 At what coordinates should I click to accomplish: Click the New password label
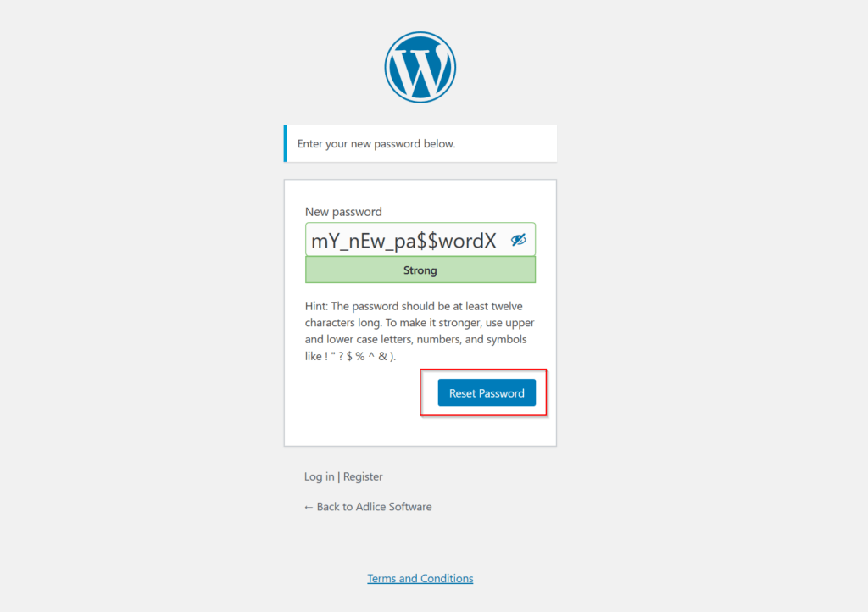[x=343, y=211]
